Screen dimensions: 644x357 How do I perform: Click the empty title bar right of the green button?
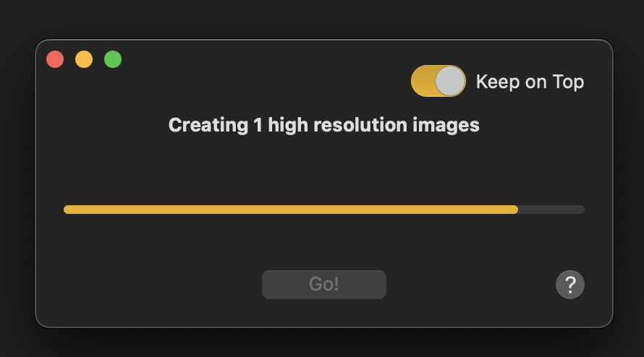253,59
